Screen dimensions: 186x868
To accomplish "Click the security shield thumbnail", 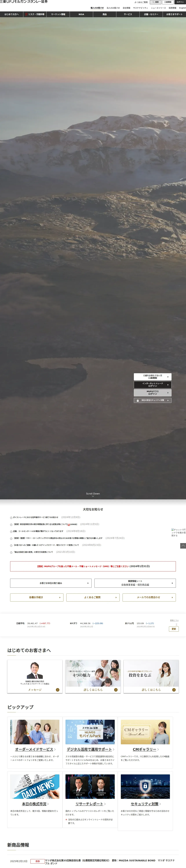I will (x=145, y=786).
